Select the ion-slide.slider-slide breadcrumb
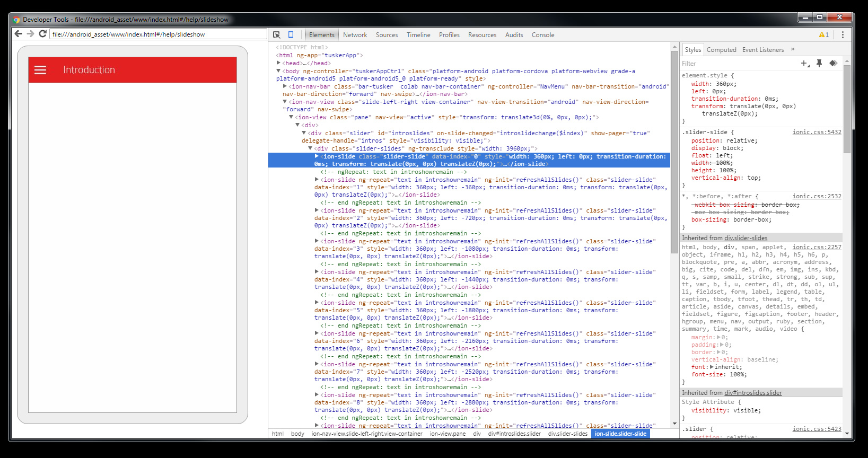This screenshot has height=458, width=868. point(620,434)
